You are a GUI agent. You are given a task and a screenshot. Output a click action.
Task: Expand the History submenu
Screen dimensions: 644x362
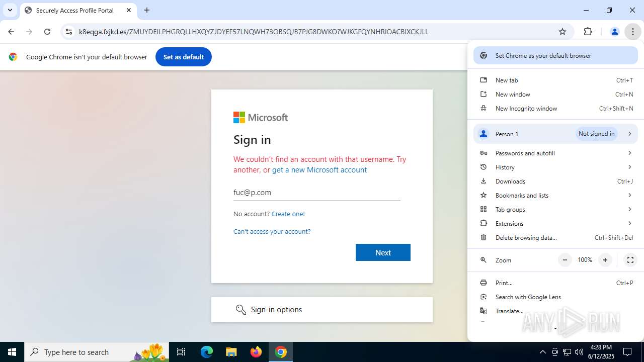point(555,167)
